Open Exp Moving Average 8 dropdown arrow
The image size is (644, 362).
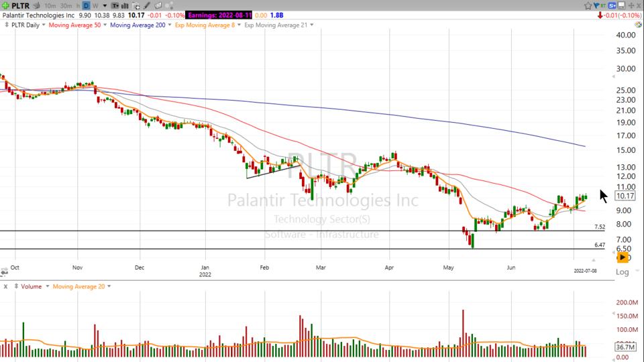coord(239,25)
